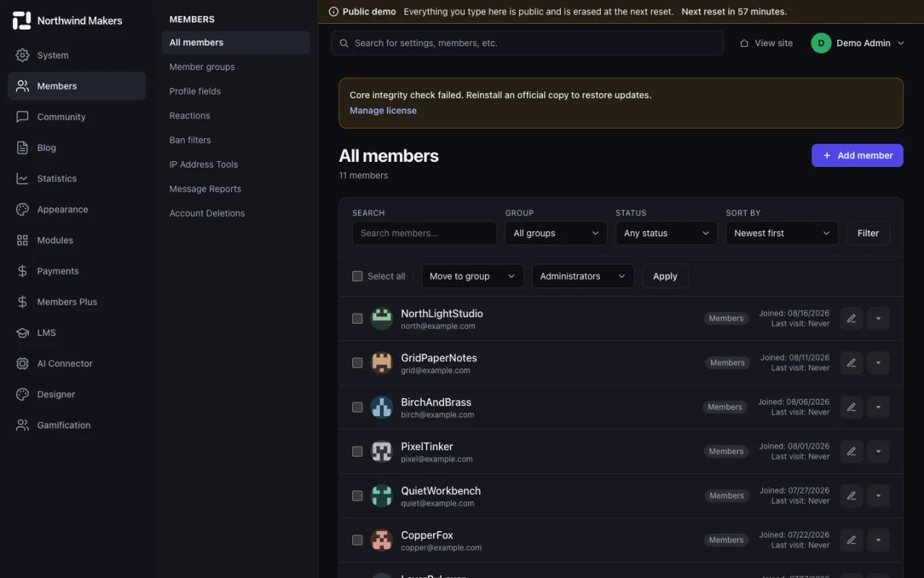Open Ban filters submenu
Viewport: 924px width, 578px height.
pos(235,140)
